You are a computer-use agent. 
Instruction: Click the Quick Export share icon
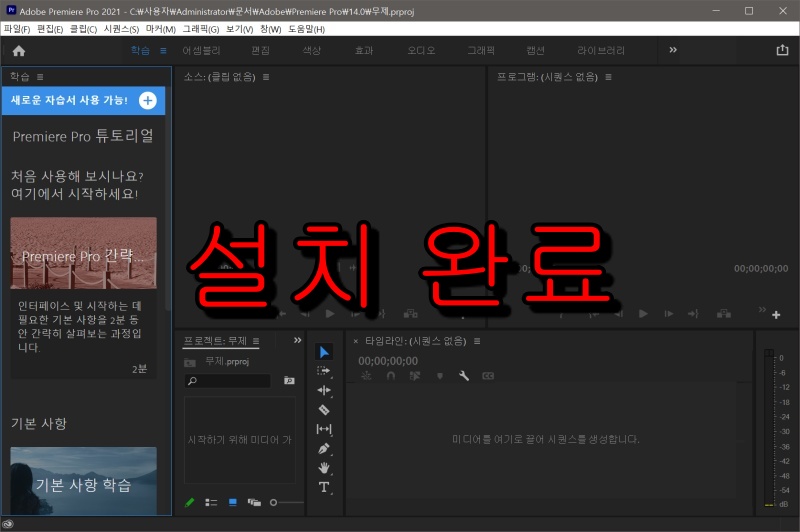[x=782, y=50]
